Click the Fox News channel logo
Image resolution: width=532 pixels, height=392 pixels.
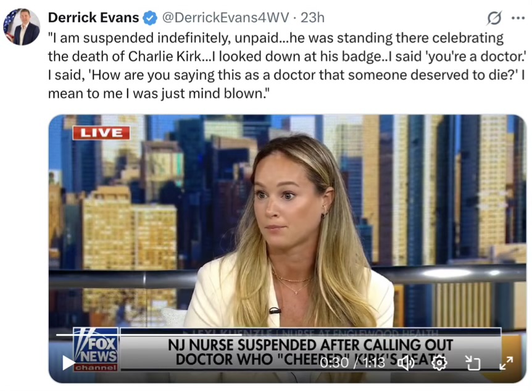(96, 349)
